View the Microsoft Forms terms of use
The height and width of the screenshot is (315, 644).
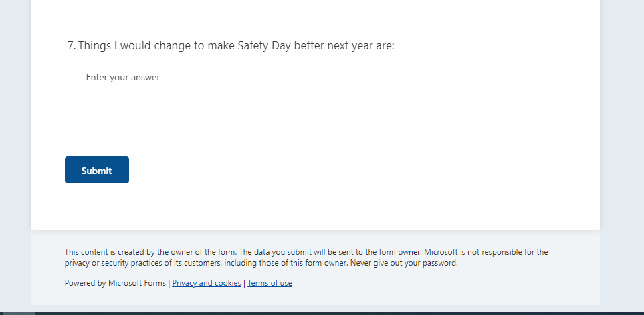pos(270,283)
